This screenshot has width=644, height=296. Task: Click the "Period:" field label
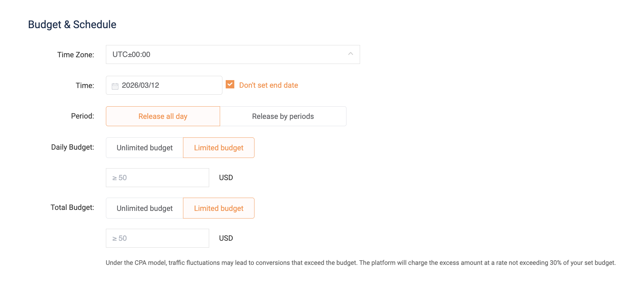tap(82, 116)
